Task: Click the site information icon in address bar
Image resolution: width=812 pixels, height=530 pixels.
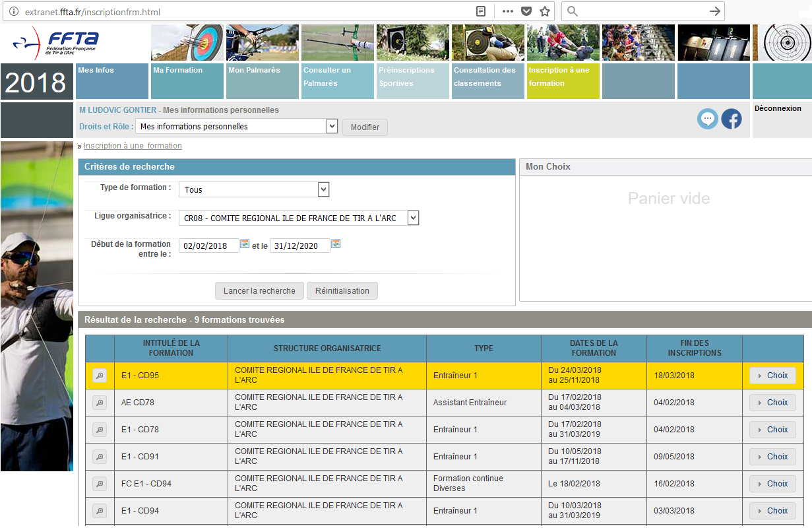Action: (x=14, y=12)
